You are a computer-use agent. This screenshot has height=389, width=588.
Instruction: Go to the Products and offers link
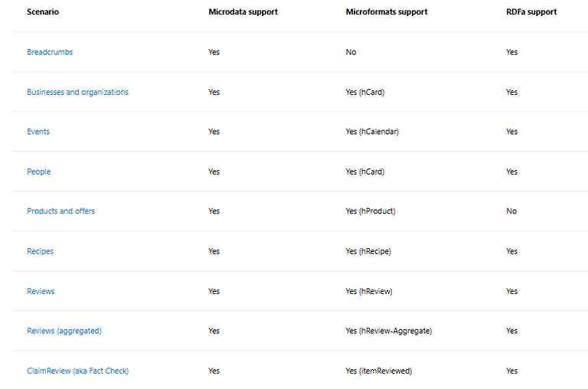click(60, 211)
